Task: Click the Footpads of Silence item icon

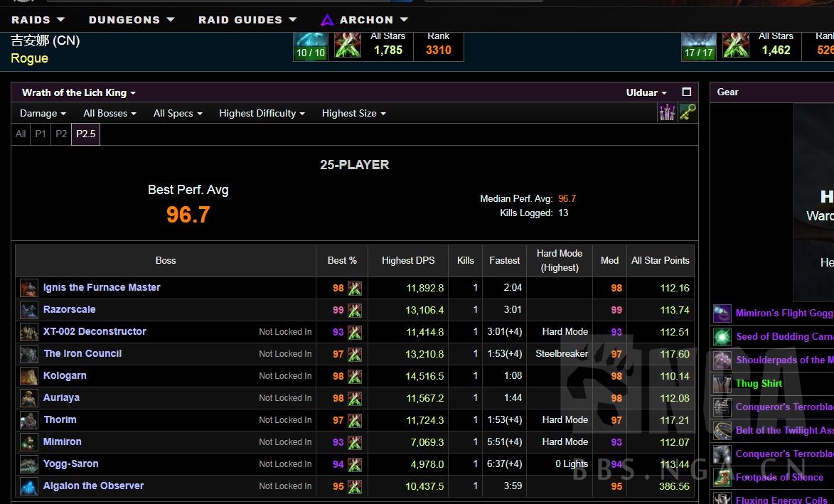Action: [722, 478]
